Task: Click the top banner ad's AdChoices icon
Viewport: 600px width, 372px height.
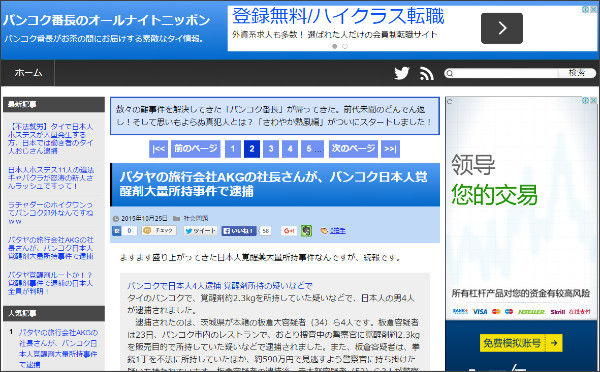Action: pyautogui.click(x=585, y=9)
